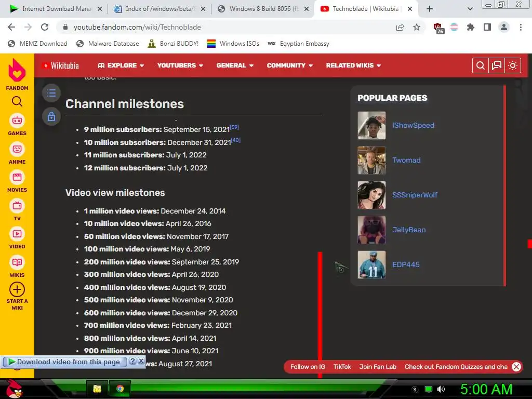The image size is (532, 399).
Task: Open Fandom sidebar search magnifier
Action: pyautogui.click(x=17, y=101)
